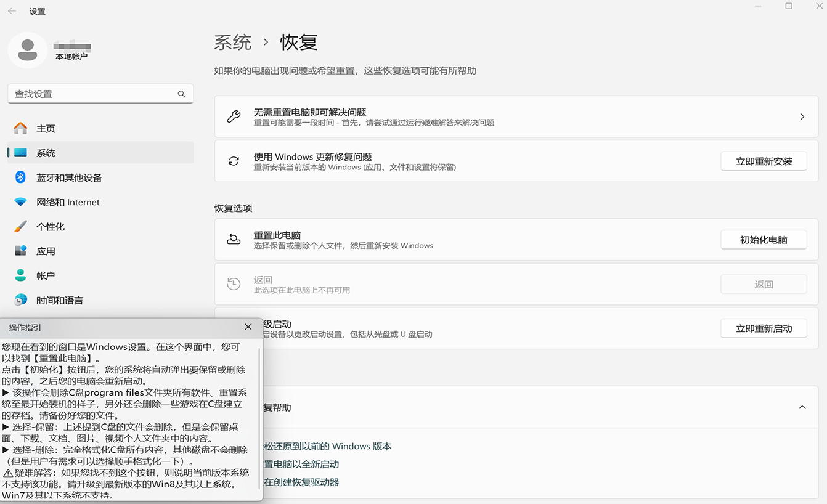Screen dimensions: 827x504
Task: Click 立即重新启动 for advanced startup
Action: 764,328
